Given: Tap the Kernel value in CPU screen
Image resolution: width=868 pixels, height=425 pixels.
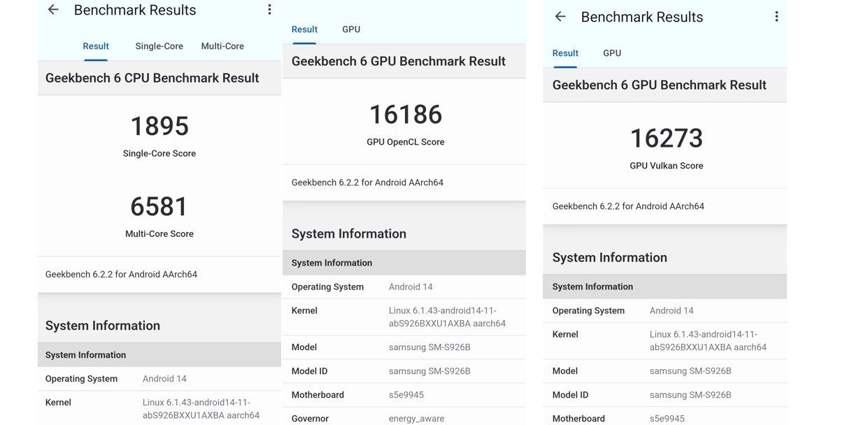Looking at the screenshot, I should click(201, 409).
